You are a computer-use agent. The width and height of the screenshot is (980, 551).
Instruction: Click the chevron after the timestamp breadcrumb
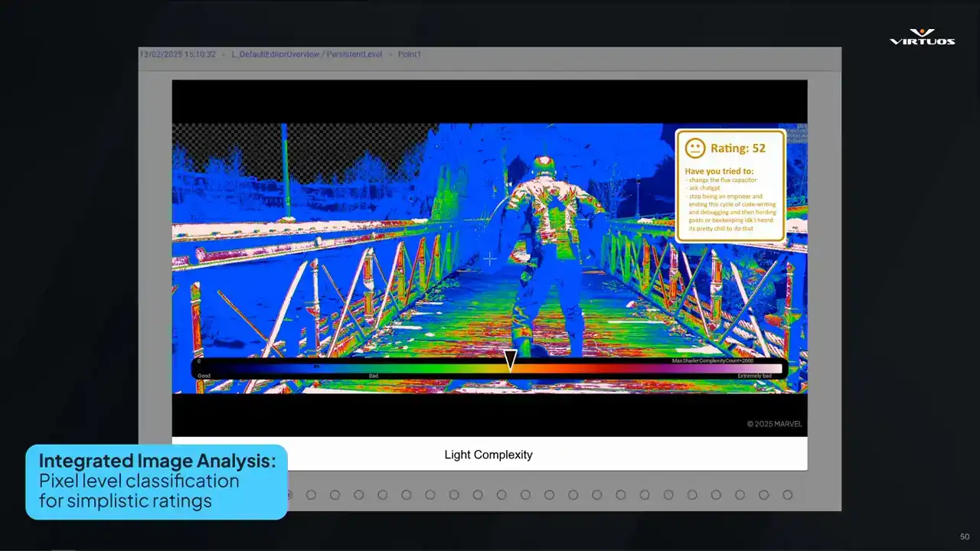click(x=224, y=54)
